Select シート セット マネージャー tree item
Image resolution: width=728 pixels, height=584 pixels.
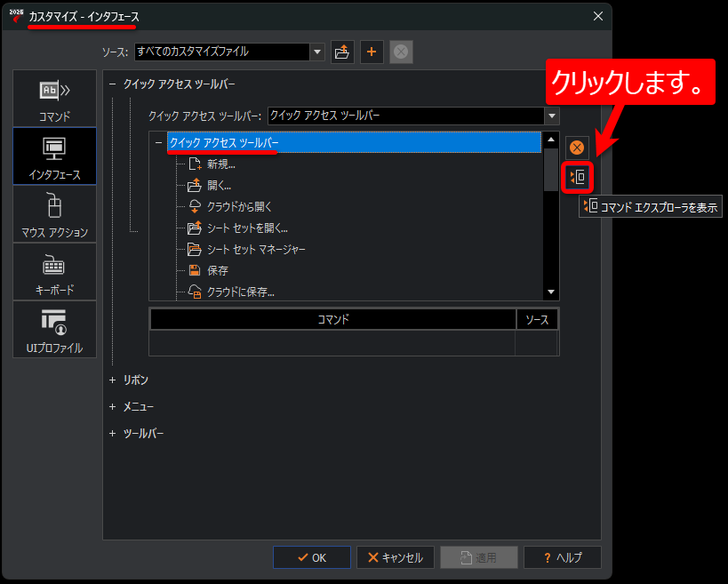pos(256,249)
